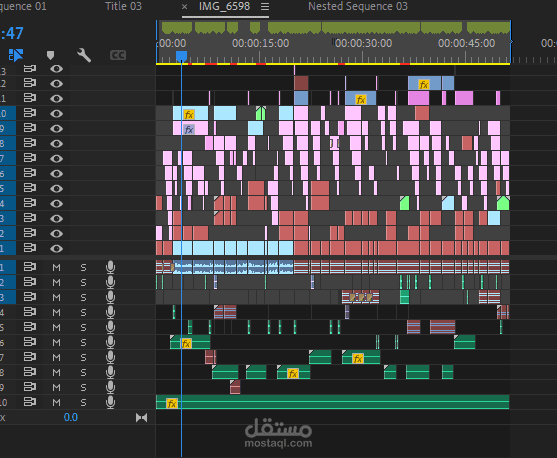Toggle eye visibility of video track 9
Viewport: 557px width, 458px height.
(x=56, y=128)
